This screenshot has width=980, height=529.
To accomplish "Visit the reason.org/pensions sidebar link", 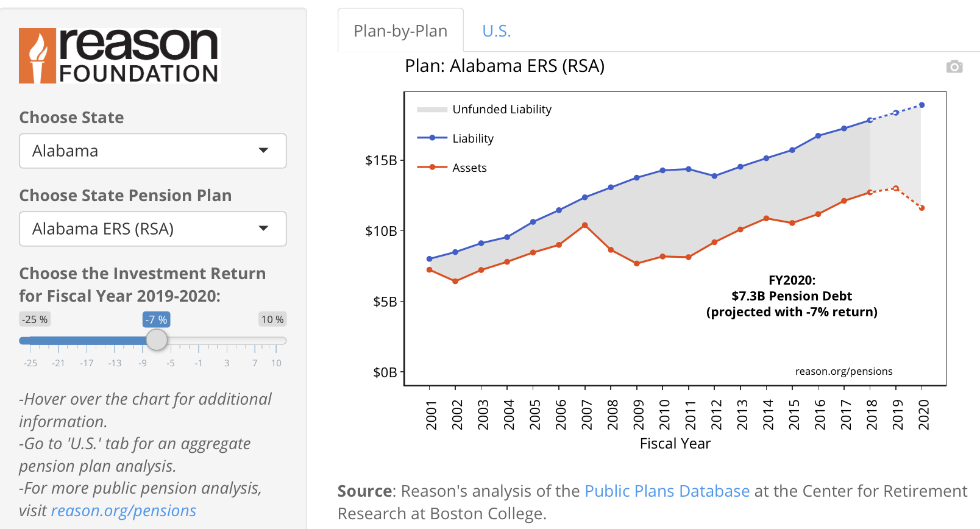I will pos(124,511).
